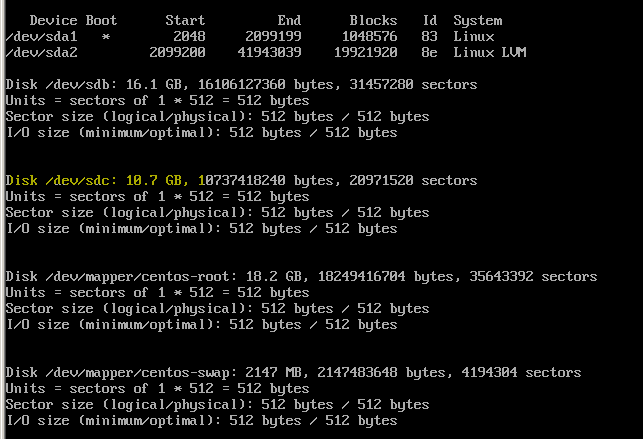Screen dimensions: 643x439
Task: Click the "Linux LVM" system type text
Action: (489, 52)
